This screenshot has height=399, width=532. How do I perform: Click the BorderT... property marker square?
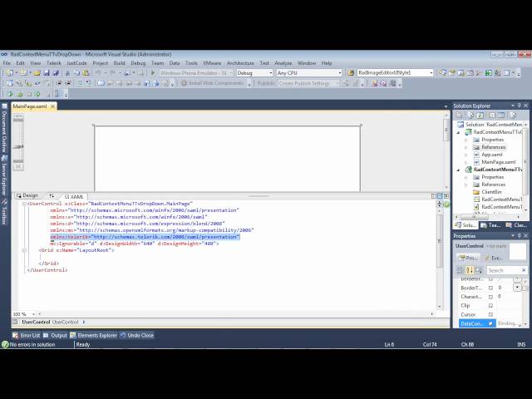(490, 288)
